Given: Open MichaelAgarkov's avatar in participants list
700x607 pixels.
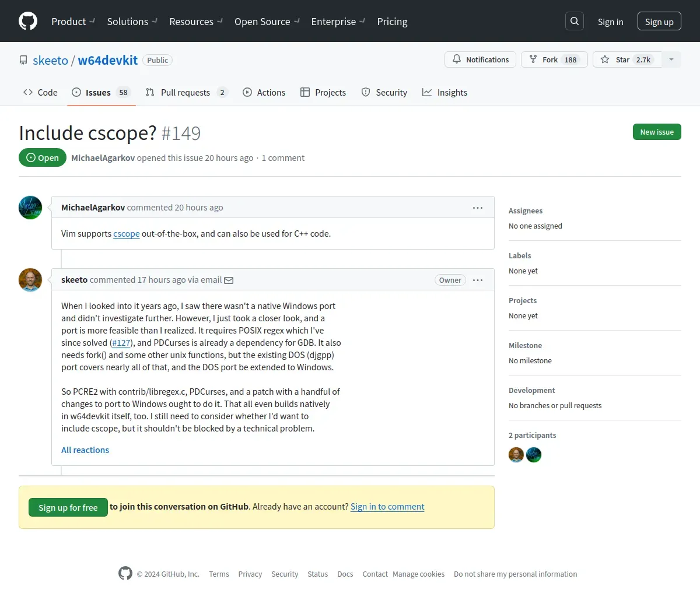Looking at the screenshot, I should coord(534,455).
